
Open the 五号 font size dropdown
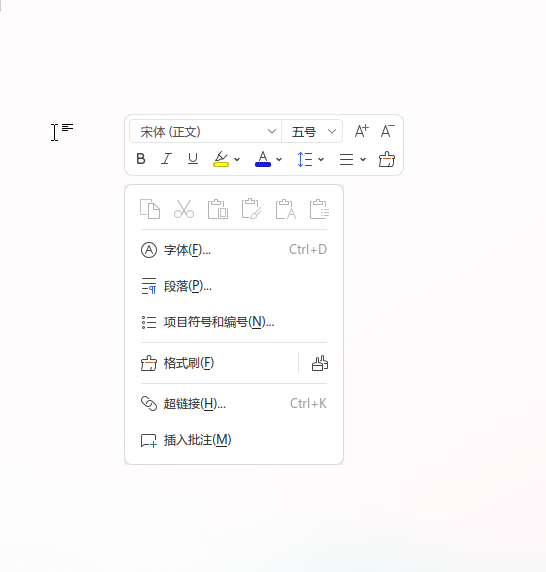312,131
